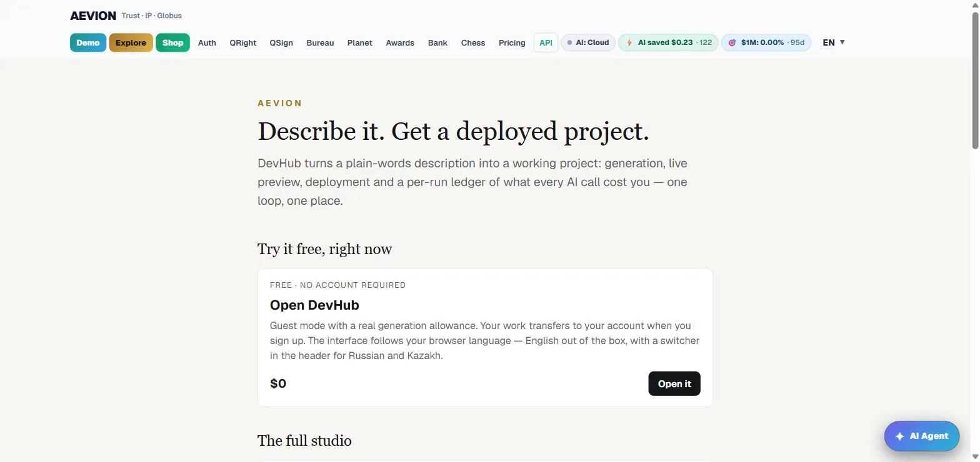980x462 pixels.
Task: Open the Demo section
Action: point(88,42)
